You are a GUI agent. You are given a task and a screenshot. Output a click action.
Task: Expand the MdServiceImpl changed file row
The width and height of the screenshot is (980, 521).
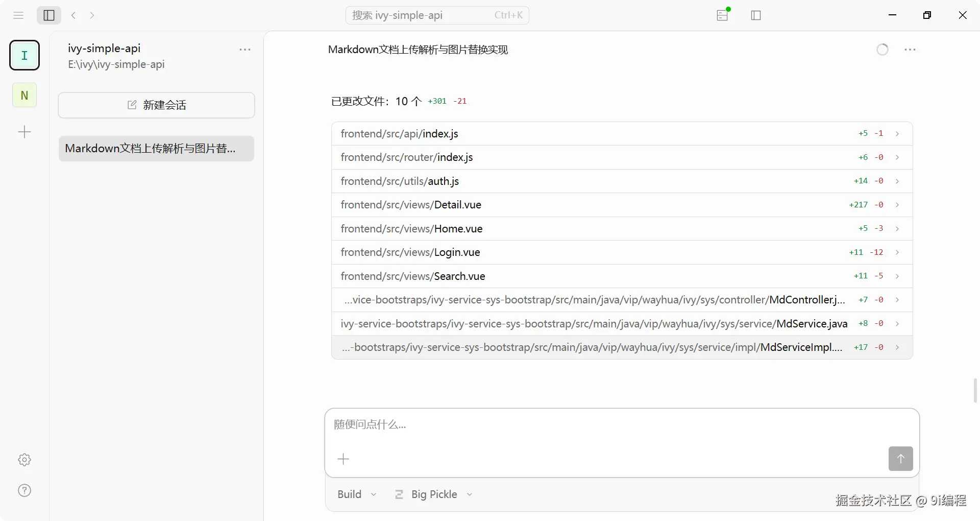622,347
